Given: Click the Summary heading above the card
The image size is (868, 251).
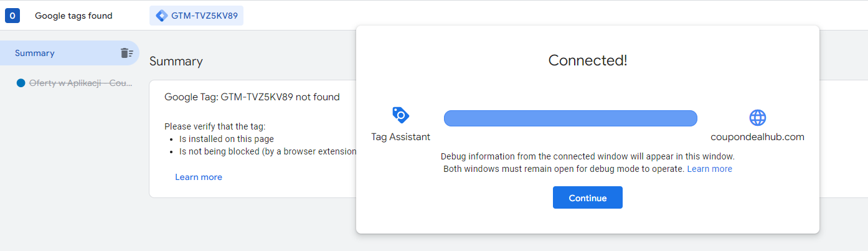Looking at the screenshot, I should click(176, 61).
